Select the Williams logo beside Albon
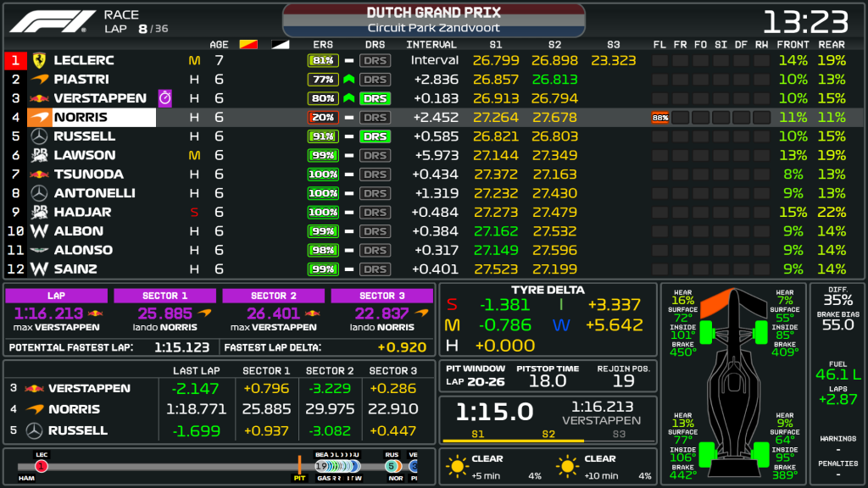The height and width of the screenshot is (488, 868). coord(39,230)
